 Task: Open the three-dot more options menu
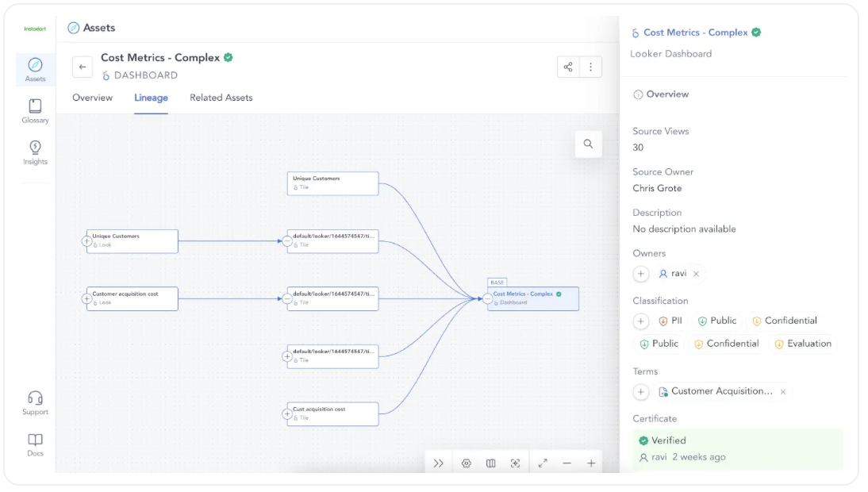click(x=590, y=67)
